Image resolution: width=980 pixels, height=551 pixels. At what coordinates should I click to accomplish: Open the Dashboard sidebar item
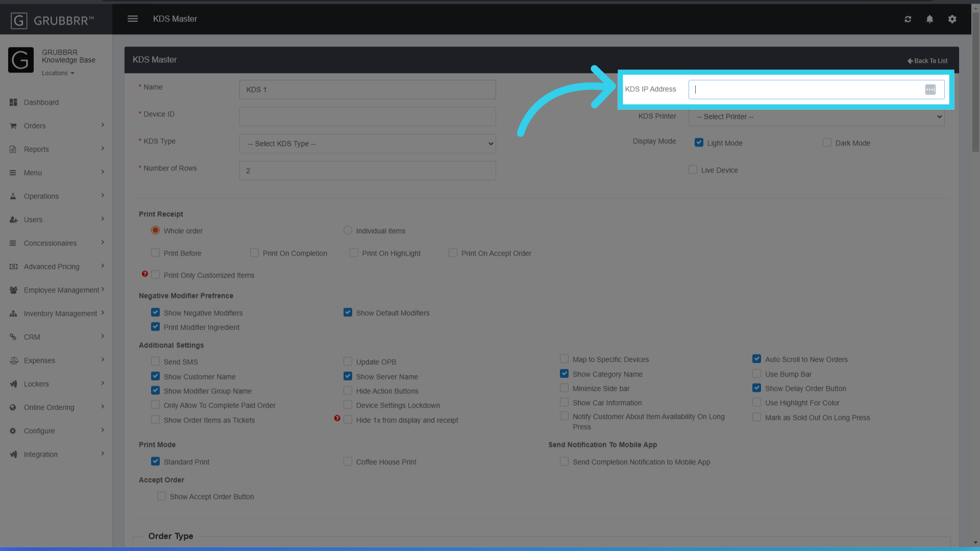click(41, 103)
